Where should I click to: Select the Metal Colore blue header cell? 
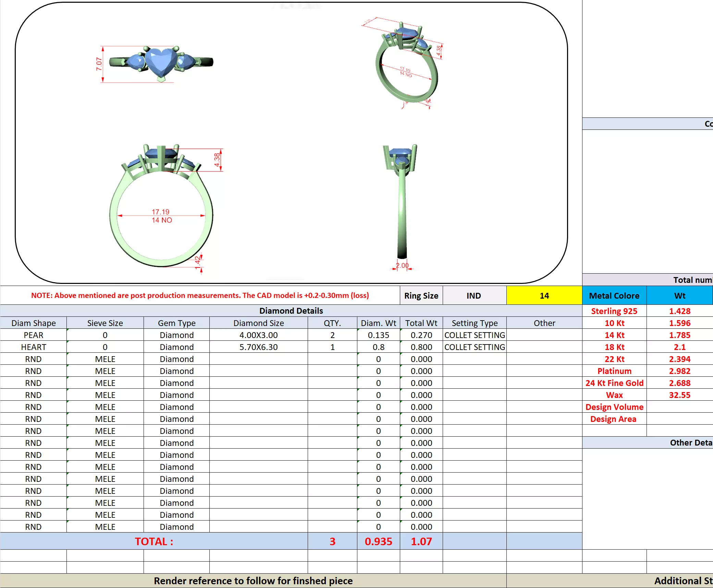[614, 296]
